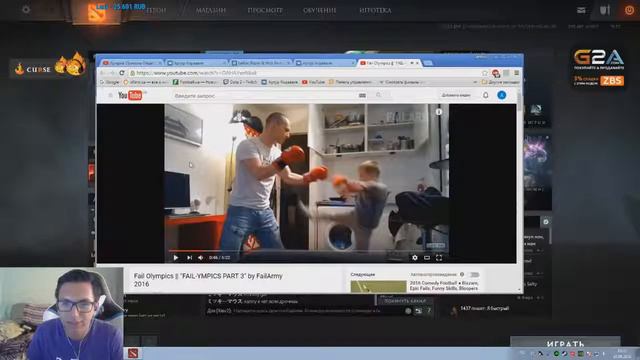
Task: Click the ИГРАТЬ play button
Action: 565,342
